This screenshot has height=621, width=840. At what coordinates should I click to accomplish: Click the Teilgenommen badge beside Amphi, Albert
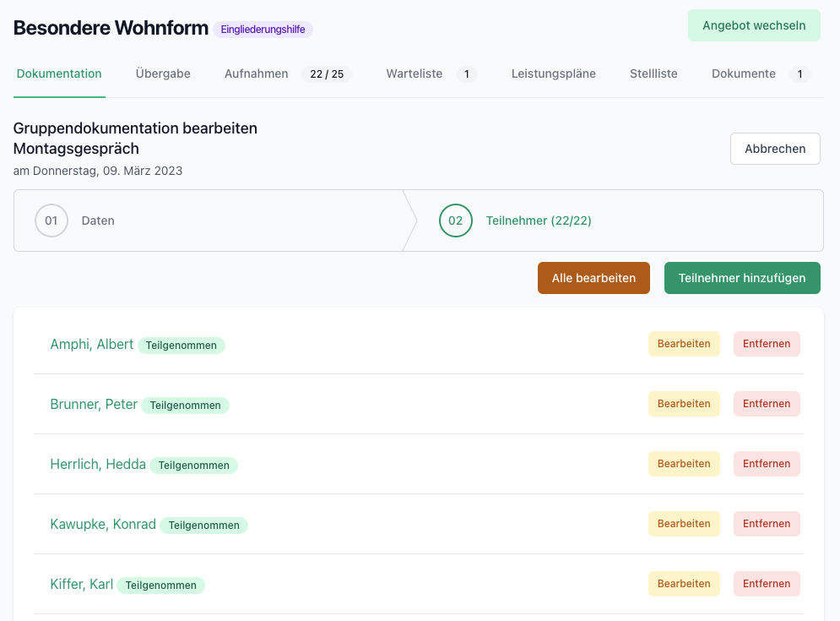tap(181, 346)
